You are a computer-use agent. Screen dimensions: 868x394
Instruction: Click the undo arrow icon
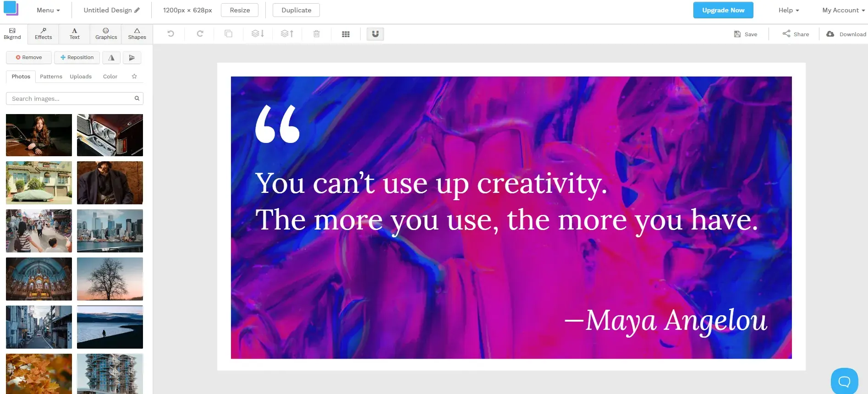pos(170,34)
